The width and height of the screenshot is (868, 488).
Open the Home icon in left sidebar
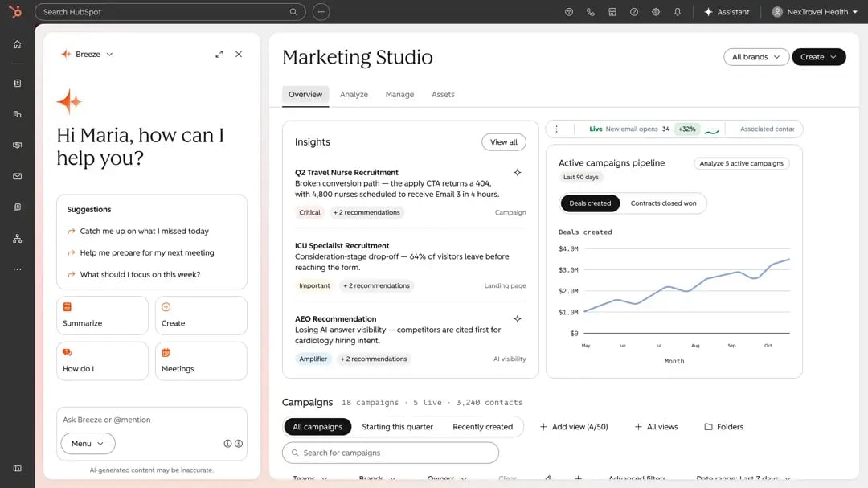pyautogui.click(x=17, y=44)
